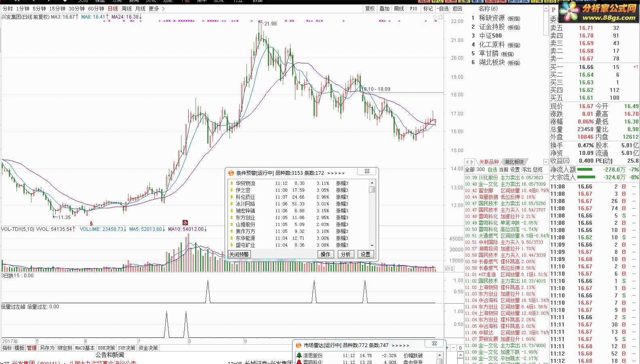Open the 指标 indicator tab
Screen dimensions: 640x364
[7, 348]
